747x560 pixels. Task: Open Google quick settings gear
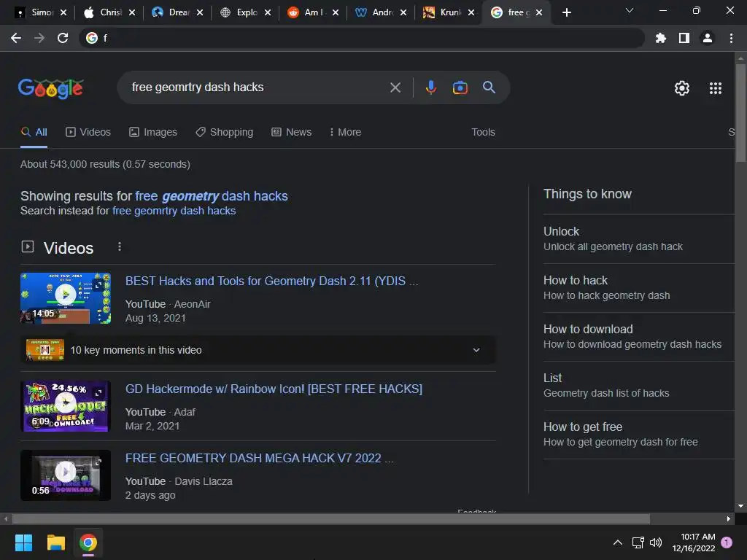coord(682,88)
